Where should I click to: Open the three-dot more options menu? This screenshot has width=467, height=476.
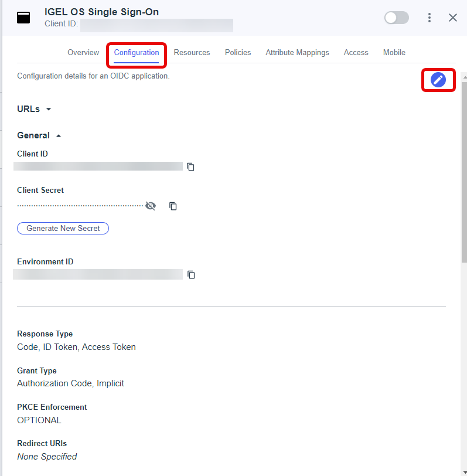tap(429, 18)
